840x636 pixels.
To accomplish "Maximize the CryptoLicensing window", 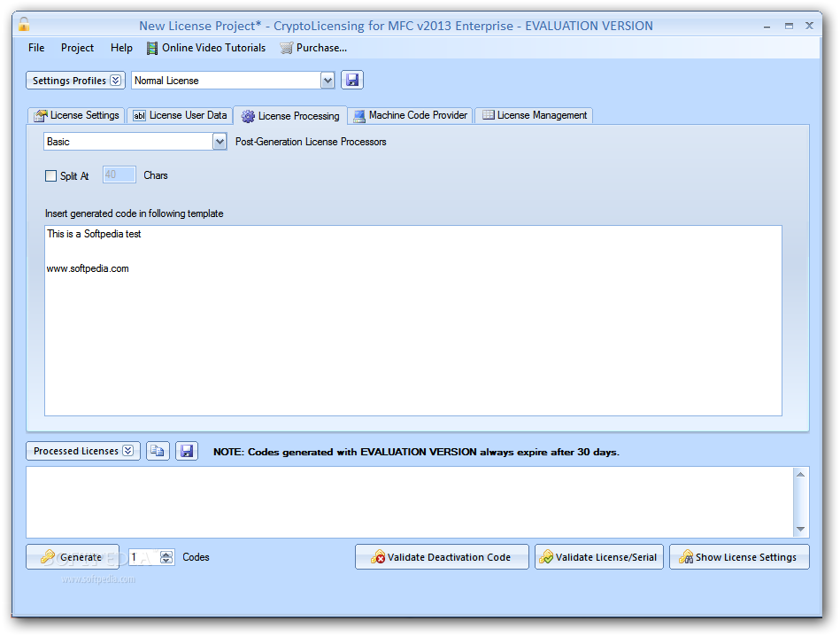I will click(789, 26).
